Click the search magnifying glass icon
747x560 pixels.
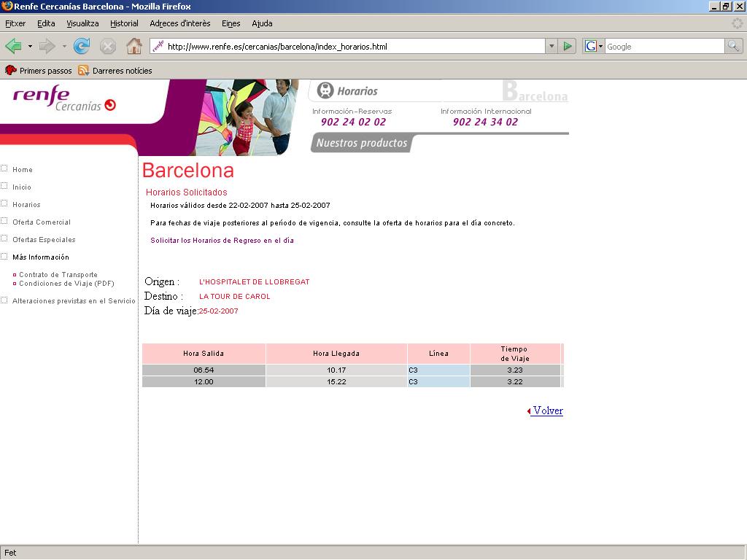[733, 47]
